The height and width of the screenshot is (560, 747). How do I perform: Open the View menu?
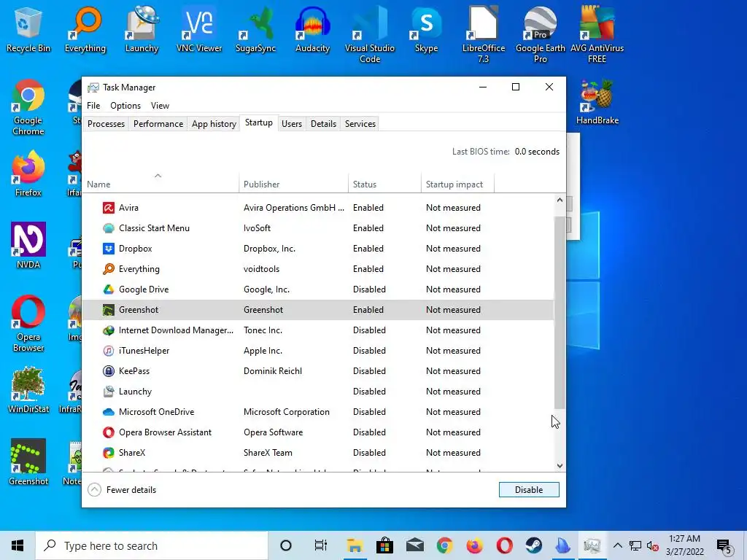pos(160,106)
